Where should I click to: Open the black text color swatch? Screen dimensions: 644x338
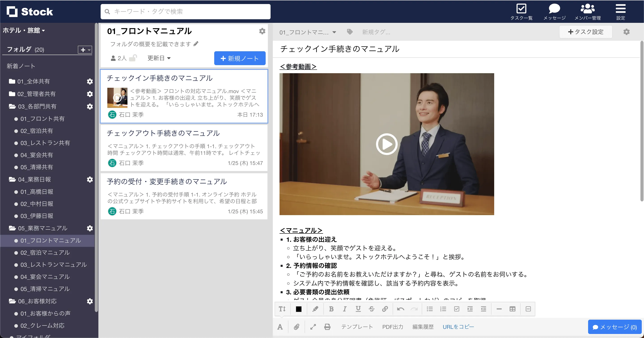(299, 309)
